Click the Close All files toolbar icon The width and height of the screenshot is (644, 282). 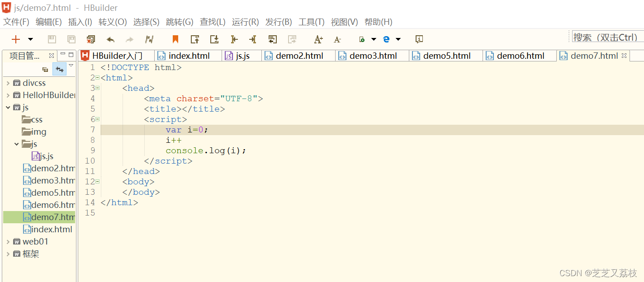[91, 39]
